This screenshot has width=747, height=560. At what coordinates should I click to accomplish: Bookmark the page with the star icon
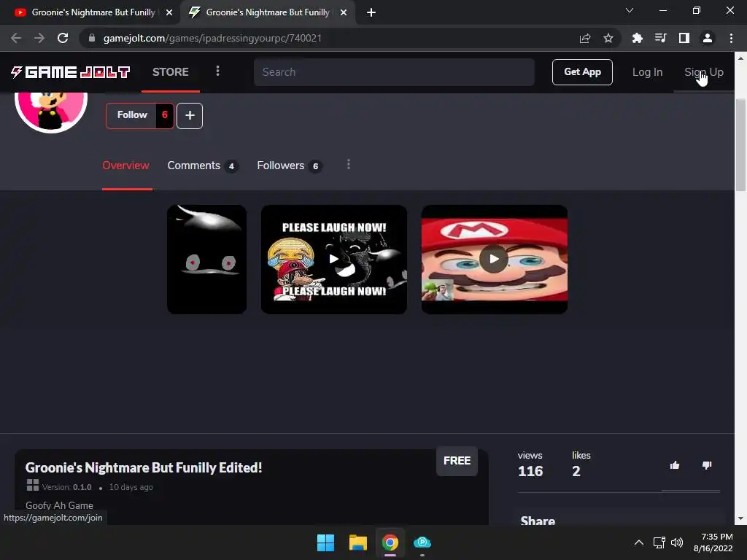(x=608, y=38)
